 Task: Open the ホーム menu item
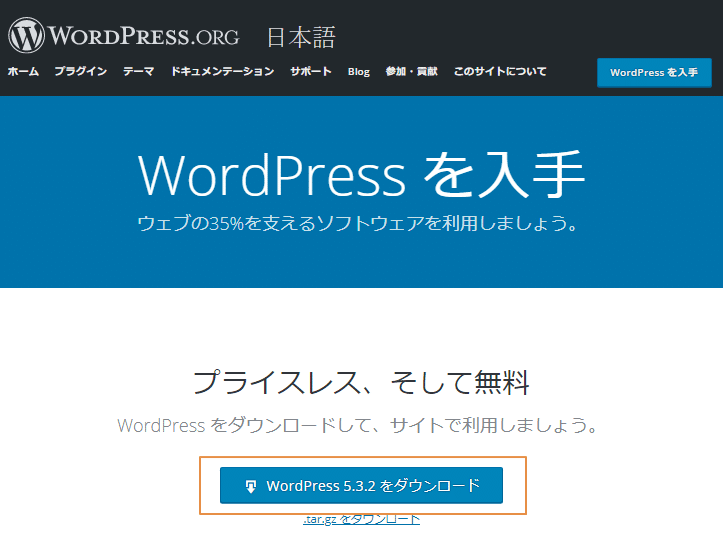[23, 71]
